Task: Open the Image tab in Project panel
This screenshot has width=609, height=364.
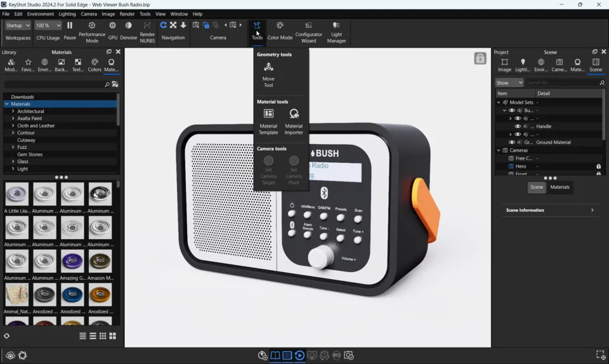Action: click(504, 65)
